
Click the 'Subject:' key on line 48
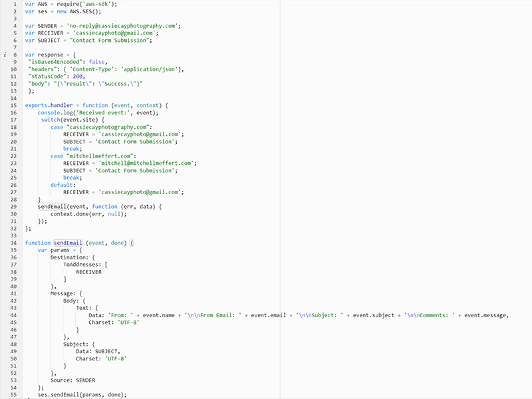76,344
